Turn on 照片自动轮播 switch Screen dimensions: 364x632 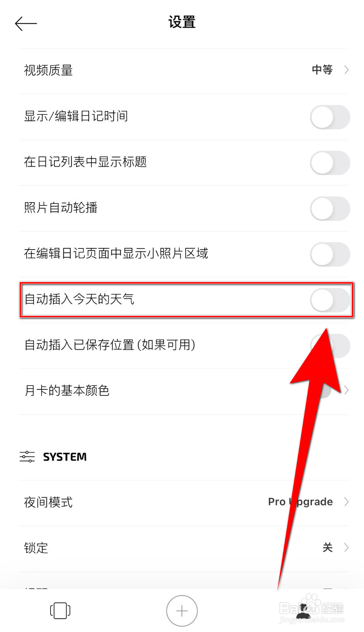pyautogui.click(x=330, y=209)
